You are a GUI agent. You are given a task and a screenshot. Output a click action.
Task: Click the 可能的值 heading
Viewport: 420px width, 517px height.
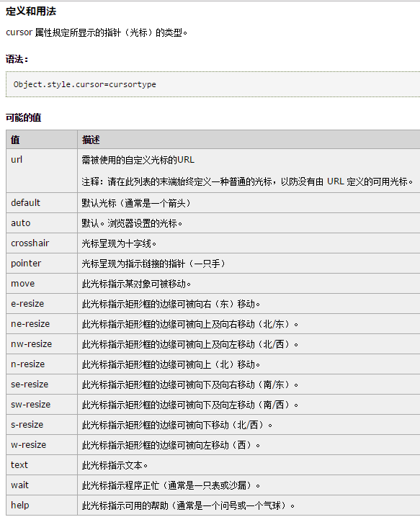point(24,117)
